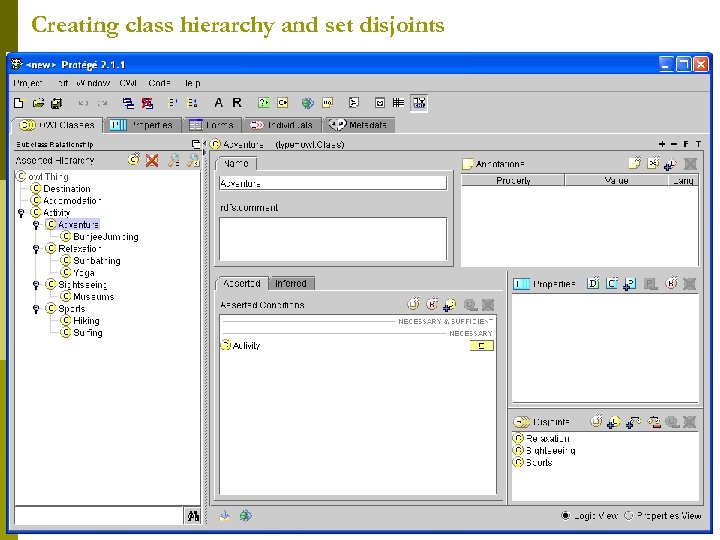Open the Window menu
This screenshot has height=540, width=720.
93,83
